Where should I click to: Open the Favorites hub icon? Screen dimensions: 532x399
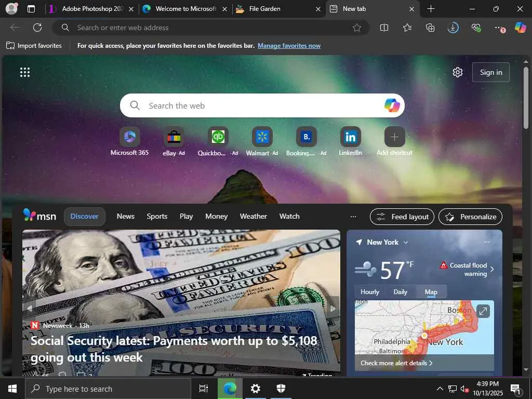[407, 28]
